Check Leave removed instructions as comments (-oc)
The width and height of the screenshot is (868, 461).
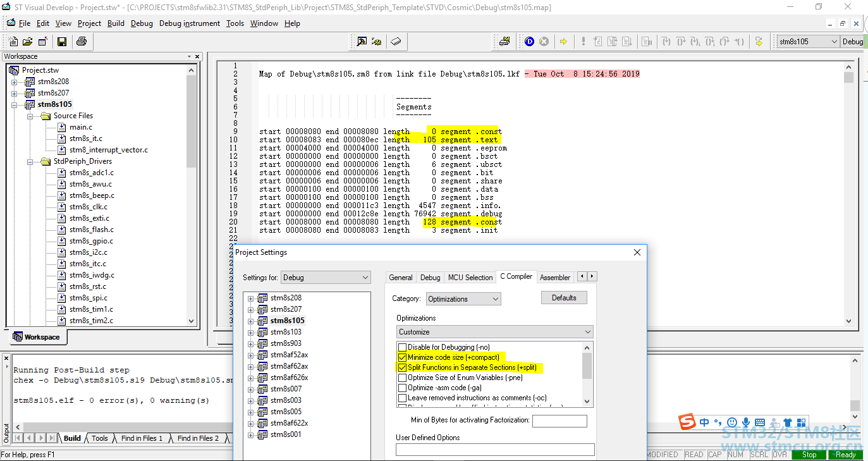(402, 398)
